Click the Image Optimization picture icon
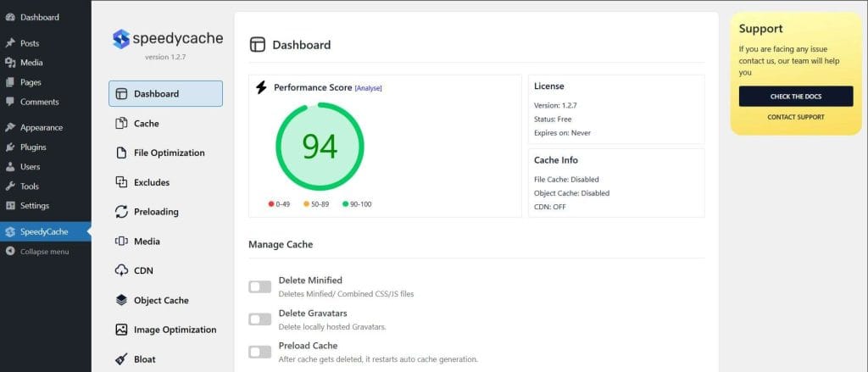 pyautogui.click(x=121, y=330)
